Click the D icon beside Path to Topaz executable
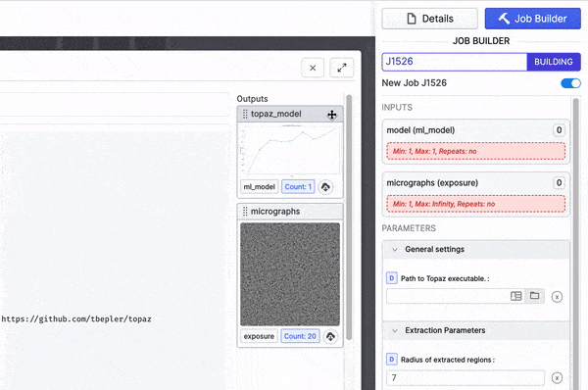This screenshot has height=390, width=588. (391, 278)
